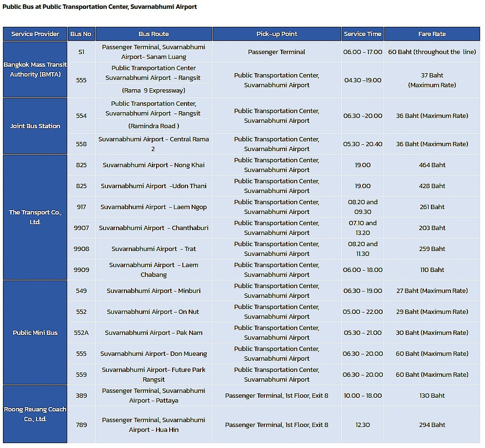
Task: Click bus number "9908"
Action: [x=81, y=249]
